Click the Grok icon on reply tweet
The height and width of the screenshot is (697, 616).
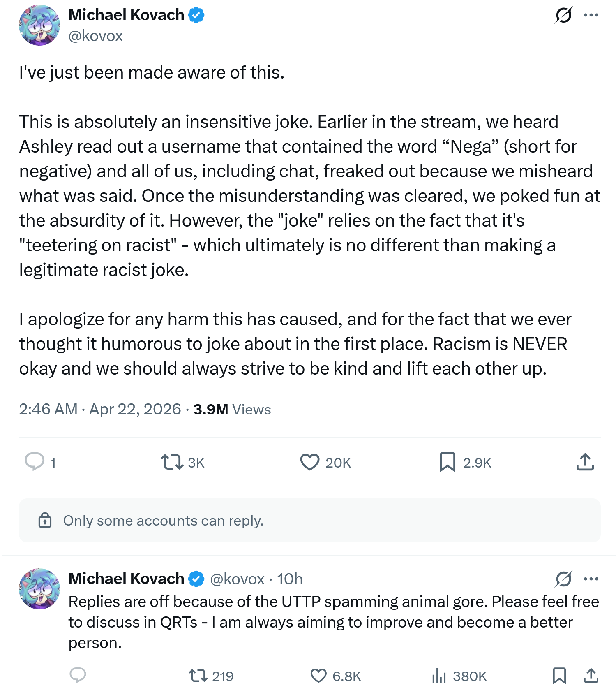(x=563, y=579)
